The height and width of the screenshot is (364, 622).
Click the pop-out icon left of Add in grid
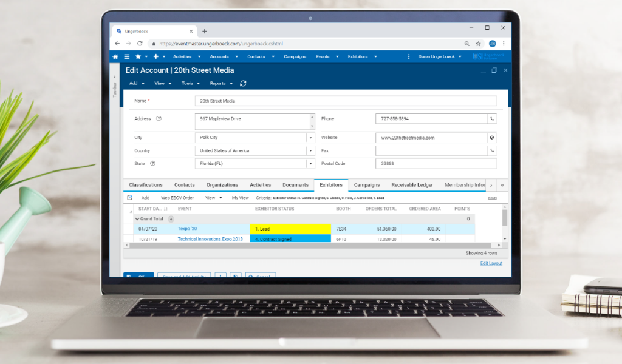click(x=129, y=198)
